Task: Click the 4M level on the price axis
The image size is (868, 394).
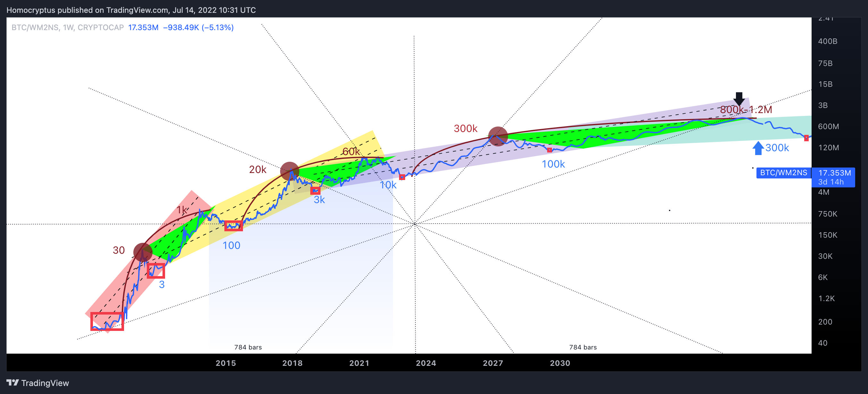Action: (x=823, y=192)
